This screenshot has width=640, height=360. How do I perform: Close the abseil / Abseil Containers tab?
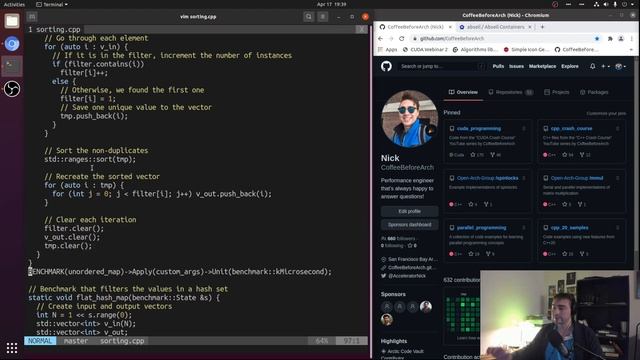pyautogui.click(x=530, y=27)
